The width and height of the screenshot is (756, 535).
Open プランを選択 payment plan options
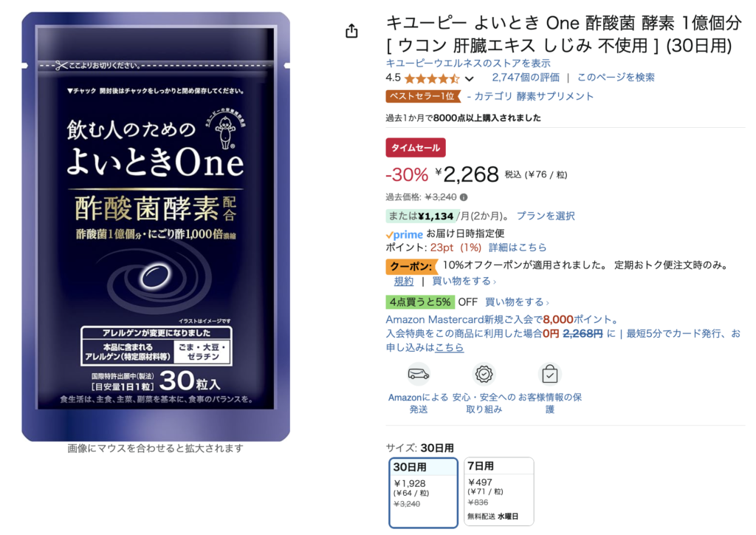546,216
